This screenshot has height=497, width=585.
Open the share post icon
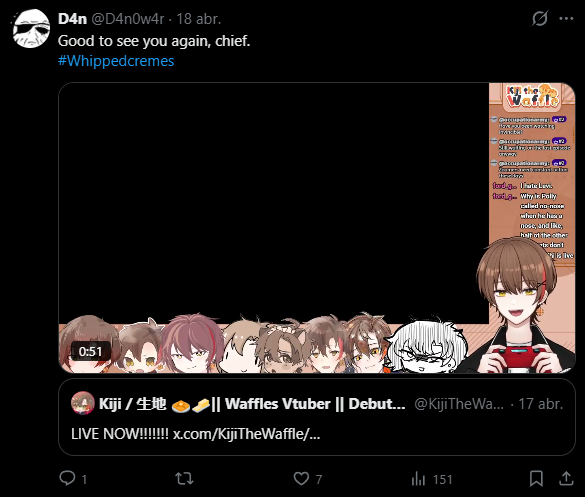[x=566, y=478]
